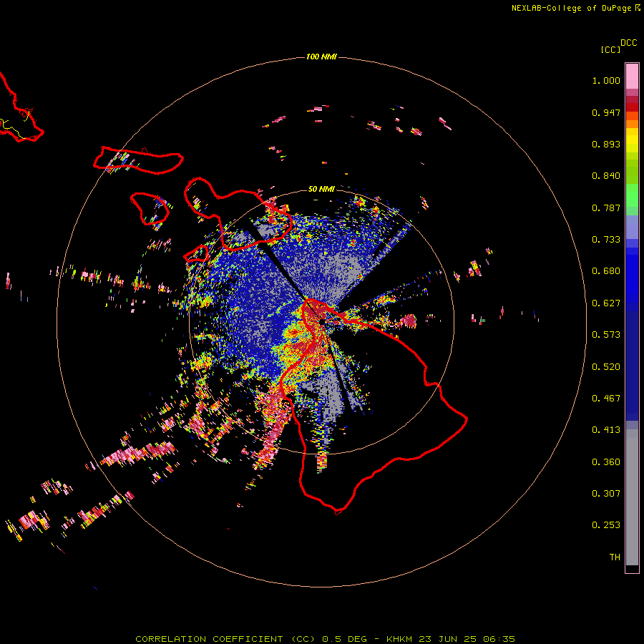Screen dimensions: 644x644
Task: Click the 100 NMI range ring label
Action: pyautogui.click(x=321, y=57)
